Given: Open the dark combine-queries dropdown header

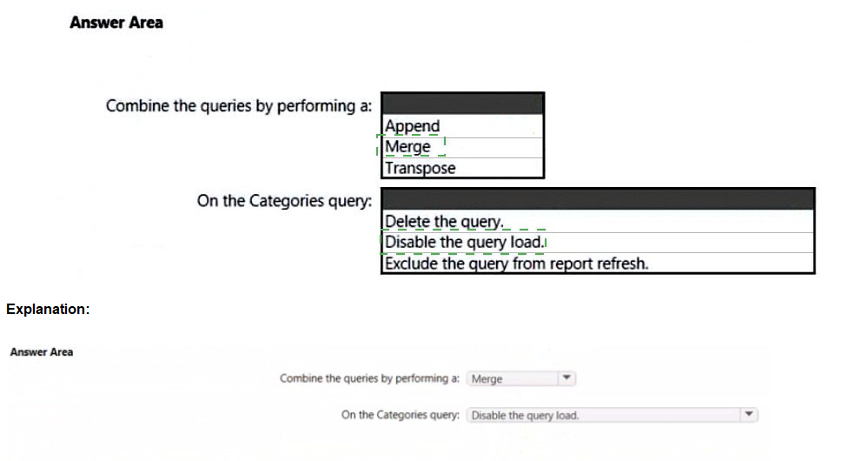Looking at the screenshot, I should click(462, 104).
